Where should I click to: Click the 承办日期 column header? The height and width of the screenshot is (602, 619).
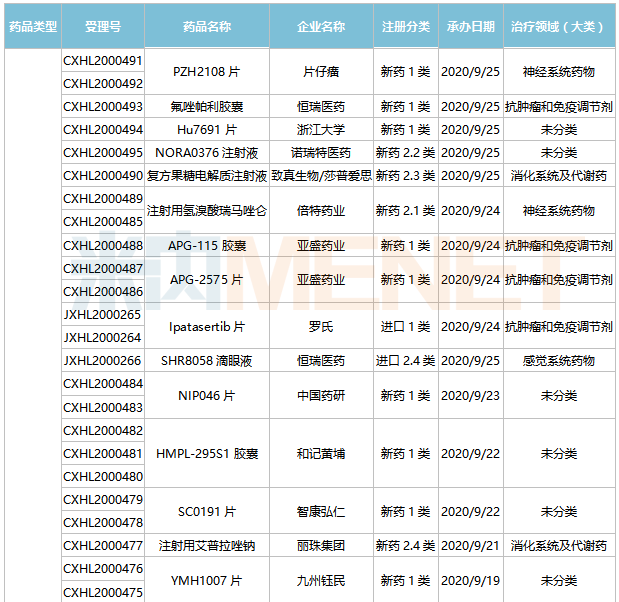click(x=470, y=26)
